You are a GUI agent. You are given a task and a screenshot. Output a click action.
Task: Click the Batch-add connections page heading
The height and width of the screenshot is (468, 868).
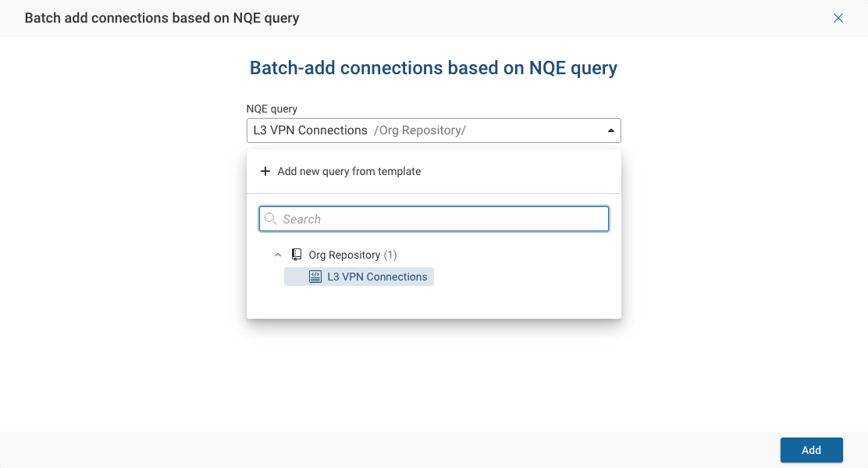[x=433, y=68]
